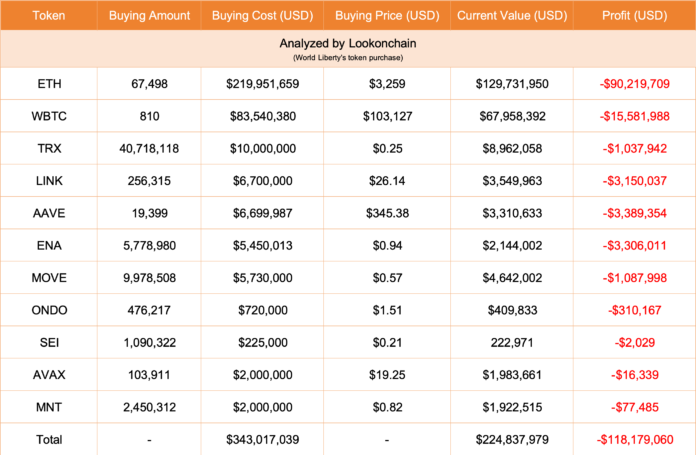
Task: Click the ENA loss value -$3,306,011
Action: [634, 246]
